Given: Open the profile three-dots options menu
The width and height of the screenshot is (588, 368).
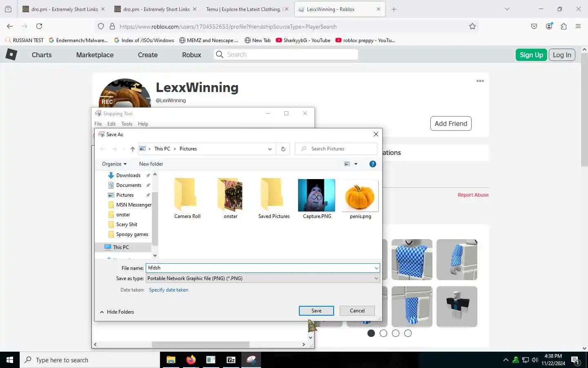Looking at the screenshot, I should coord(480,81).
